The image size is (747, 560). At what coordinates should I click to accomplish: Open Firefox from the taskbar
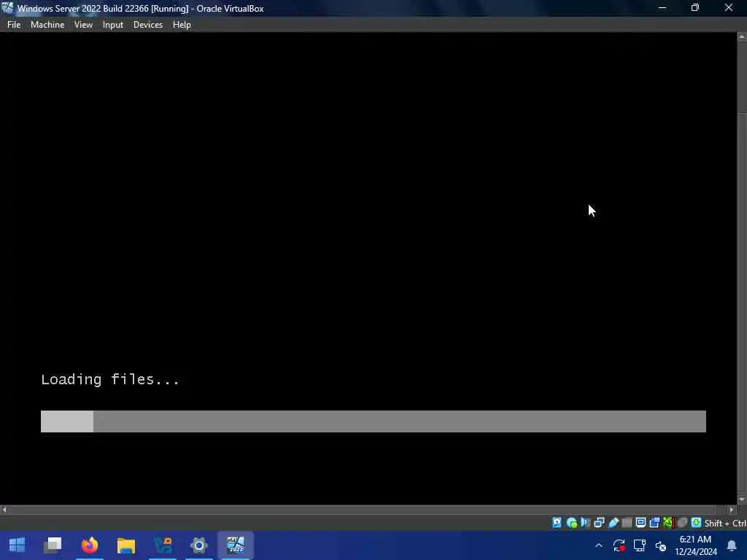point(90,545)
